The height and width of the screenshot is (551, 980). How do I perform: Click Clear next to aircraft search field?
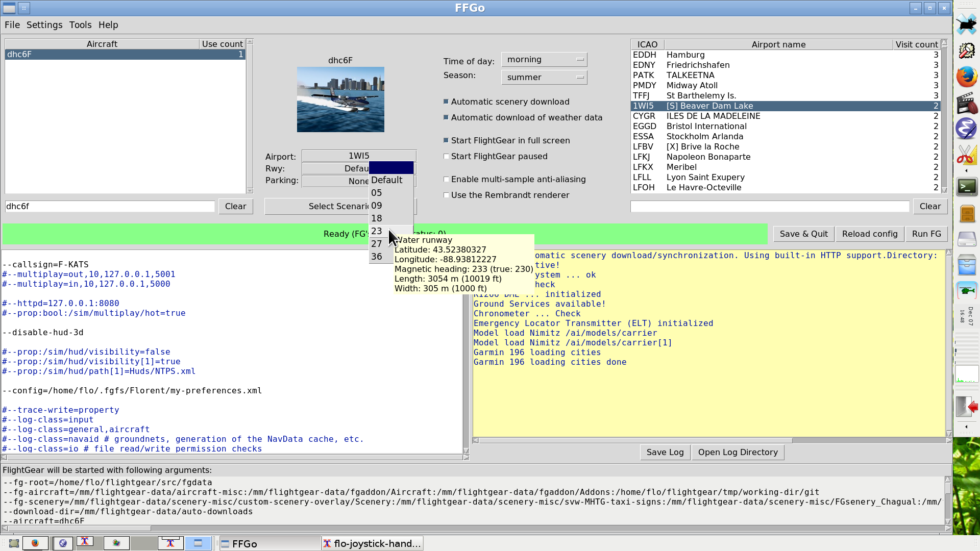pyautogui.click(x=236, y=206)
